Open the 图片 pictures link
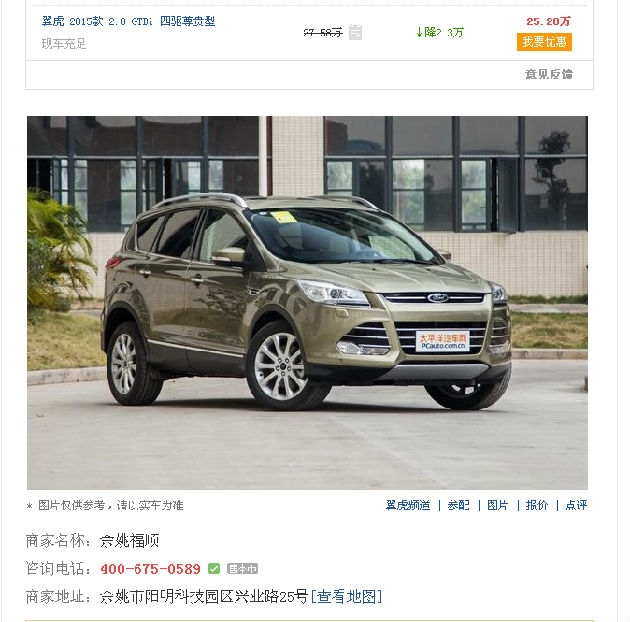The width and height of the screenshot is (630, 622). (x=497, y=505)
